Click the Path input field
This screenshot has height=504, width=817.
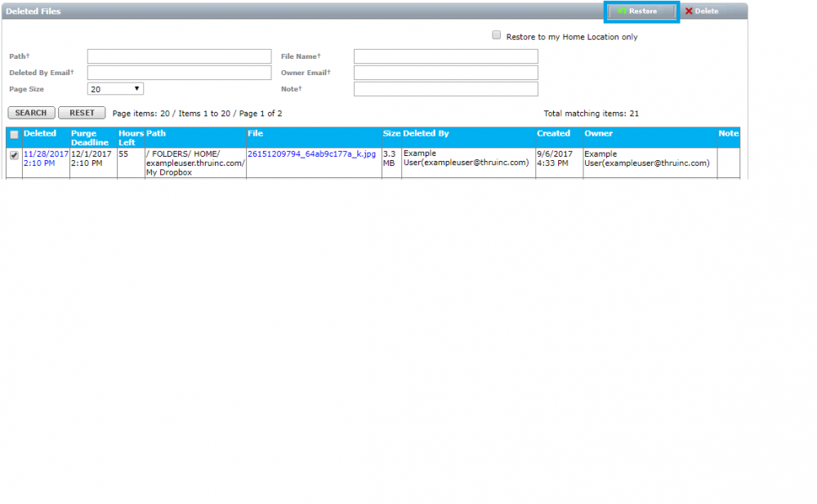tap(179, 56)
